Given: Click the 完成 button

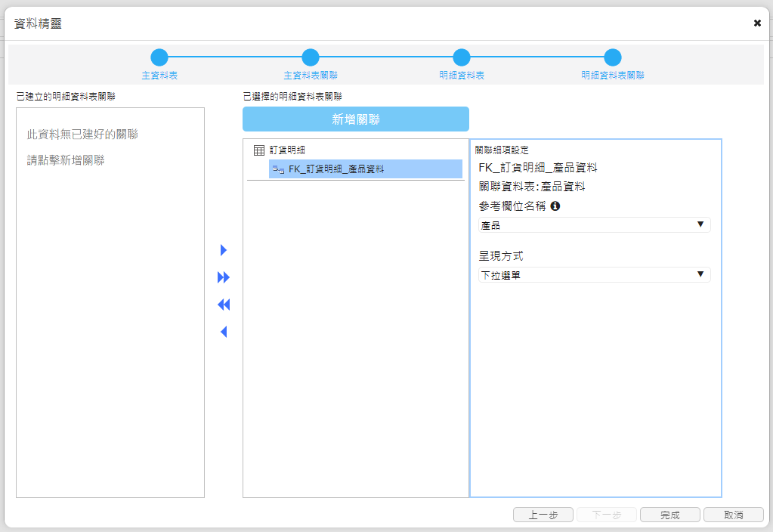Looking at the screenshot, I should 670,515.
